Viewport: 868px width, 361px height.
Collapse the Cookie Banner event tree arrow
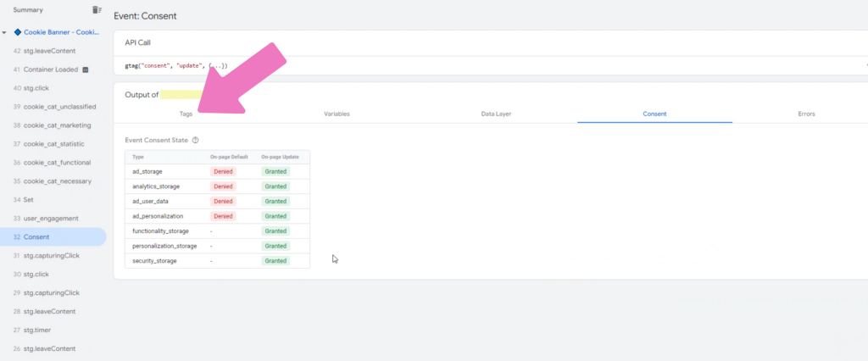tap(5, 33)
